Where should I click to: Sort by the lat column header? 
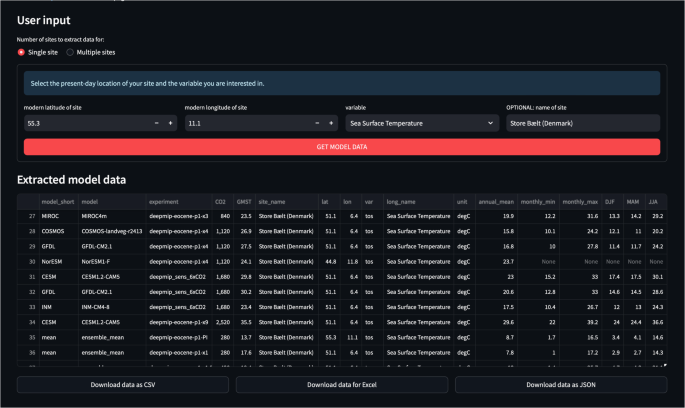pos(329,202)
